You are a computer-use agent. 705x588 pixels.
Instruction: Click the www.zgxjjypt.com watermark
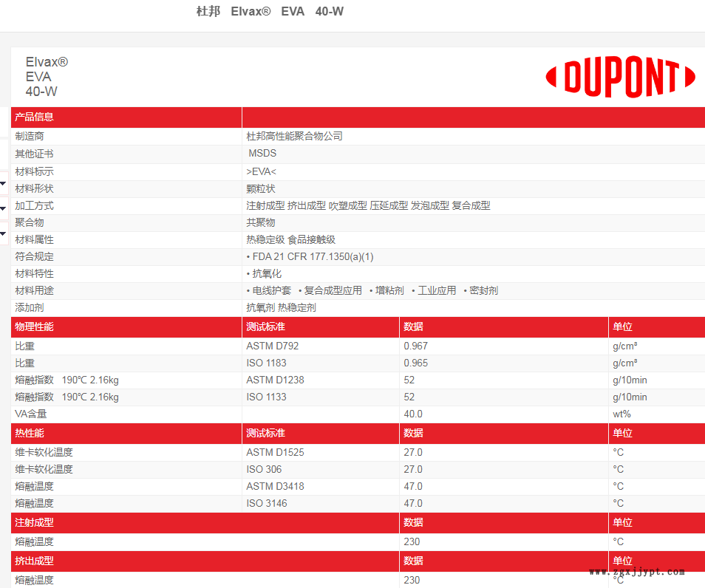click(636, 572)
